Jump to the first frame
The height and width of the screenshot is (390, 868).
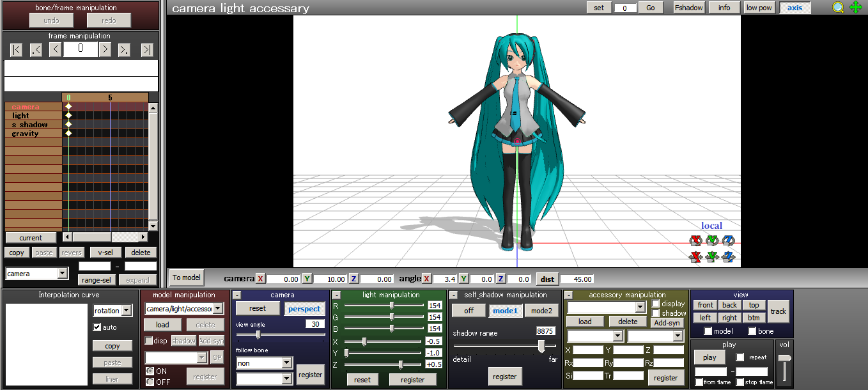[17, 50]
